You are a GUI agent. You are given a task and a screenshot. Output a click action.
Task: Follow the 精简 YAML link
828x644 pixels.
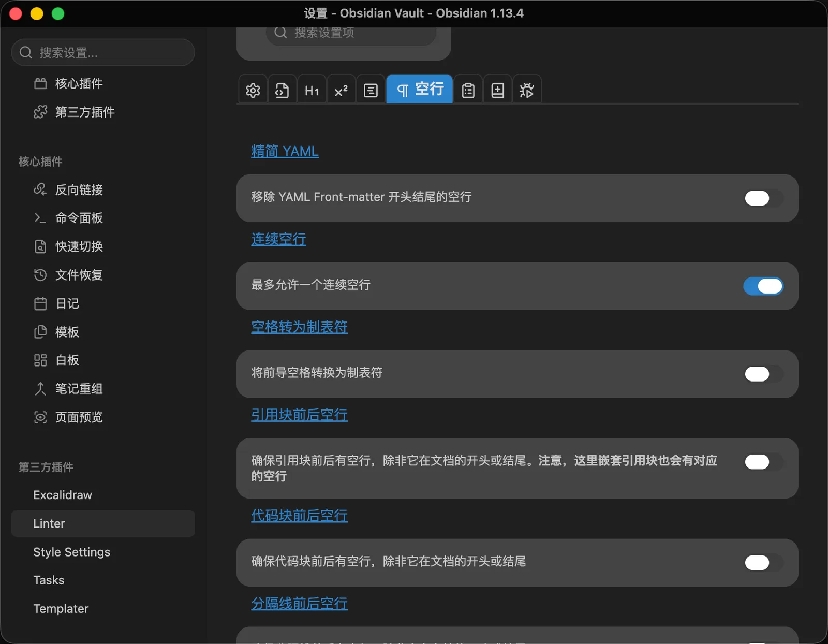pyautogui.click(x=285, y=151)
